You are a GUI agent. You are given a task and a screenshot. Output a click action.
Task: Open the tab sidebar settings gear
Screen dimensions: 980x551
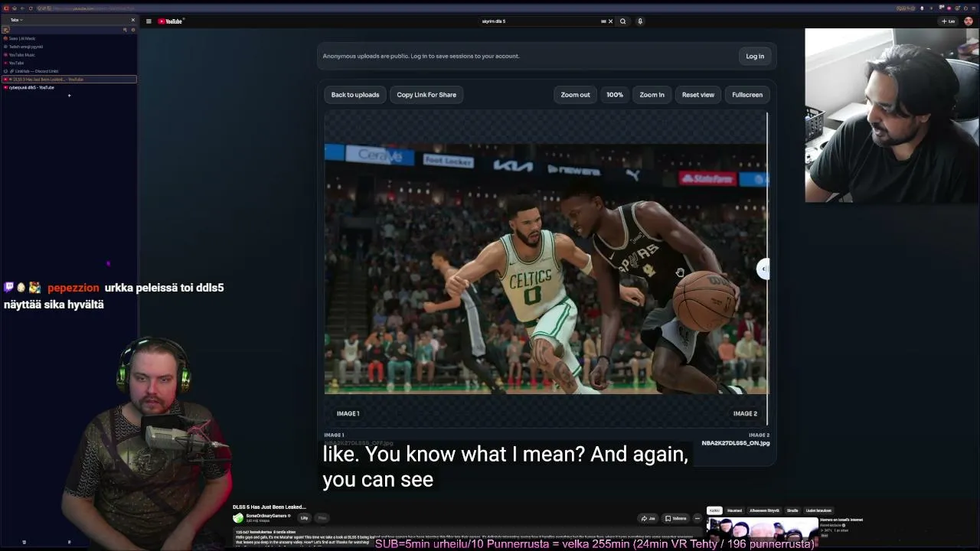point(132,30)
